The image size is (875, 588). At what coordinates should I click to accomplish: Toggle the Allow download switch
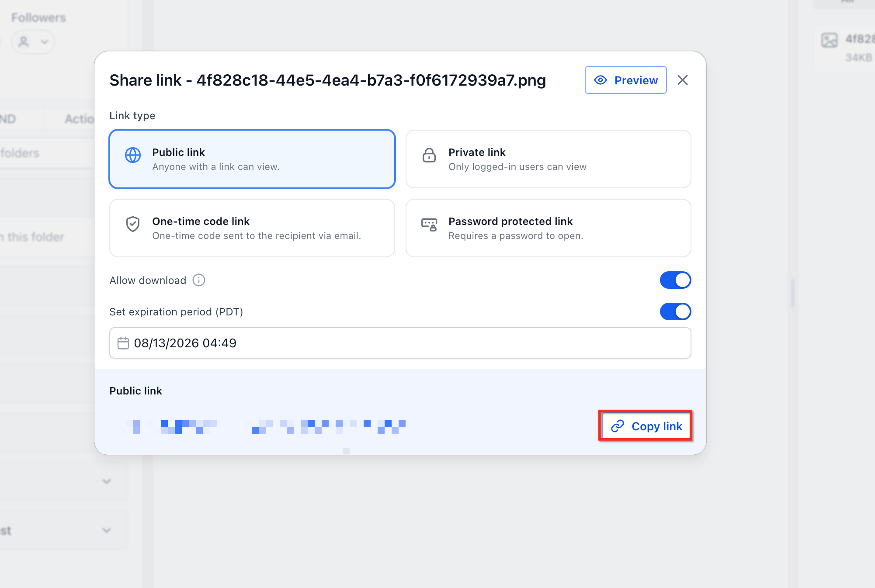tap(675, 280)
